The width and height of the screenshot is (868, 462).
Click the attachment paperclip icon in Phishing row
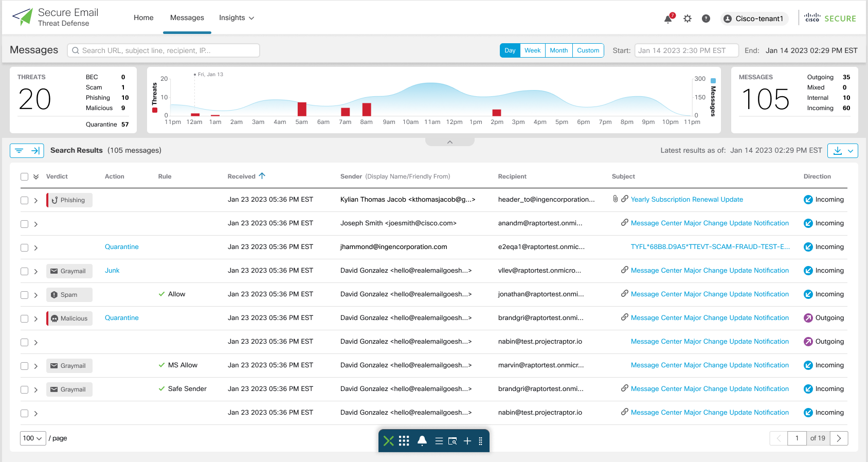tap(616, 199)
